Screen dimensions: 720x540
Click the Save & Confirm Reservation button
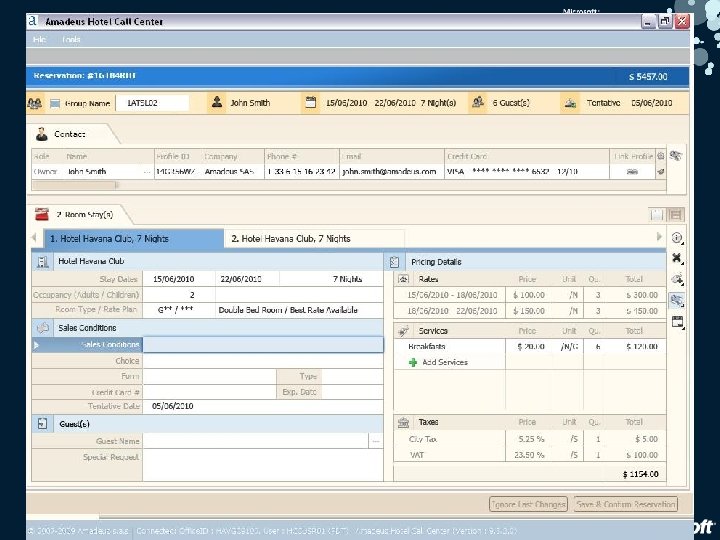625,504
